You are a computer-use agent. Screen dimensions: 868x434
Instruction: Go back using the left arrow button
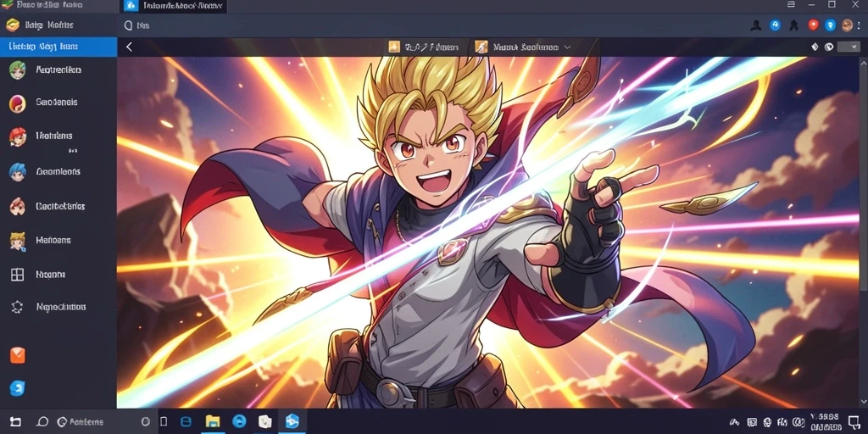point(129,47)
